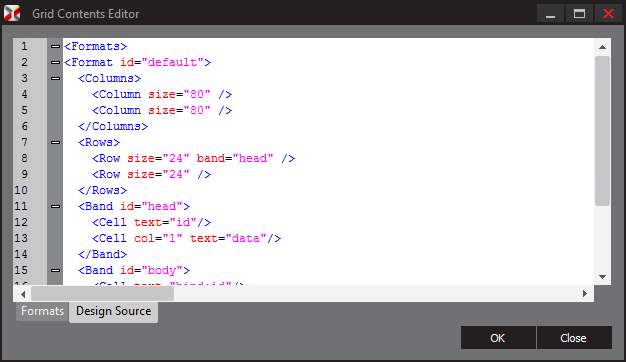Minimize the Grid Contents Editor window
Screen dimensions: 626x362
551,14
